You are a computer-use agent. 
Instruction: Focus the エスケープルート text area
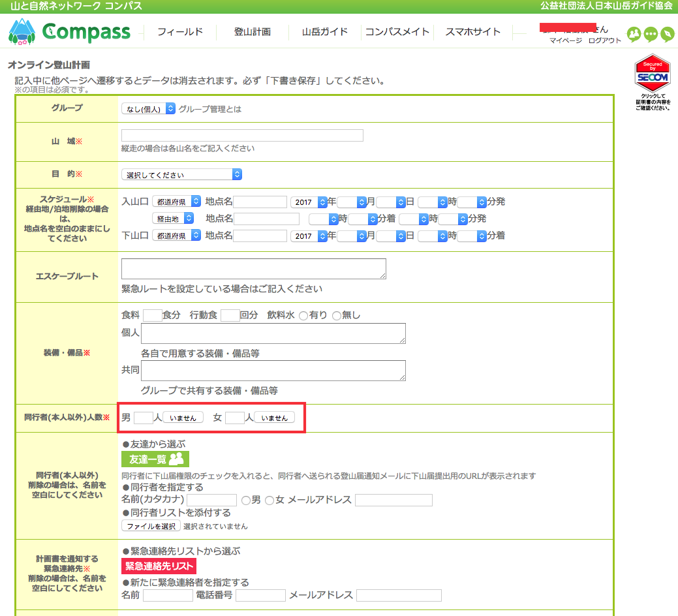click(254, 269)
